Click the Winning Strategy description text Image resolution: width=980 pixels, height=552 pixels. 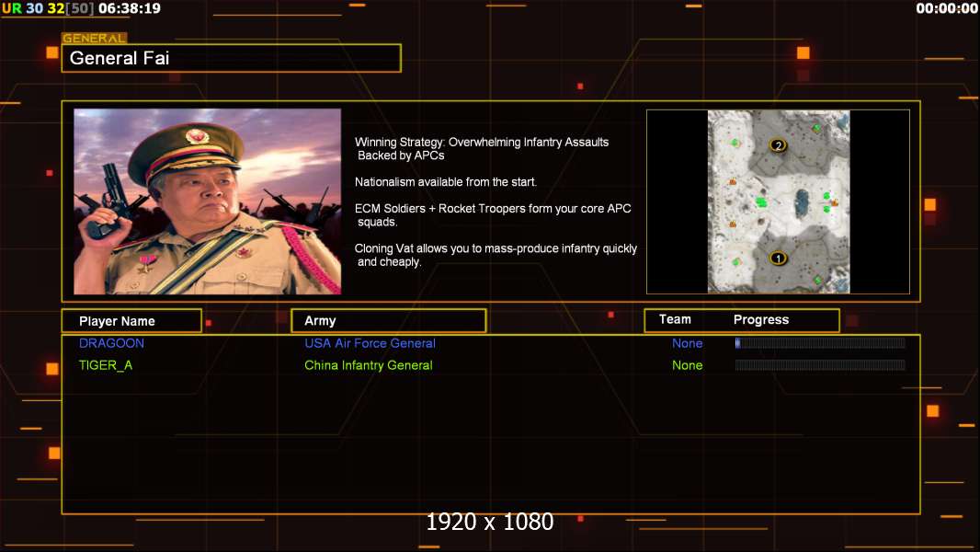point(481,149)
